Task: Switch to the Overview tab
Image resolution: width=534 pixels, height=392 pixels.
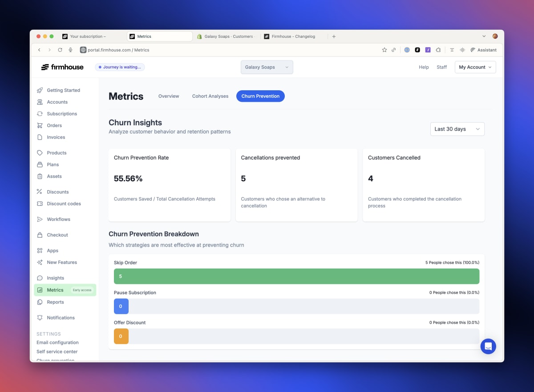Action: pyautogui.click(x=169, y=96)
